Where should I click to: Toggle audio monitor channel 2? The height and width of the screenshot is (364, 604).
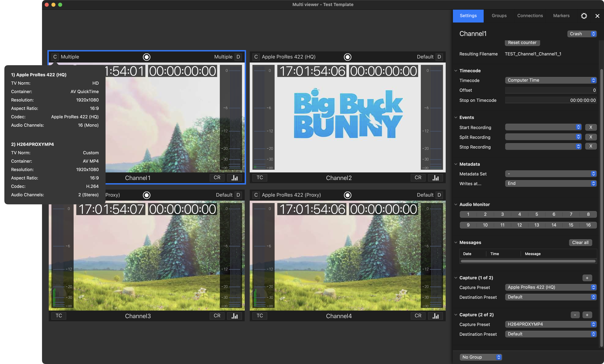(485, 214)
